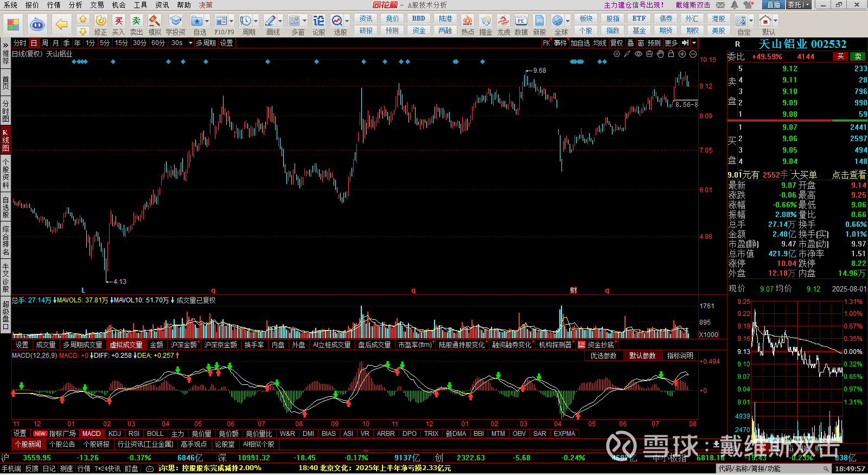Viewport: 868px width, 475px height.
Task: Toggle 叠 overlay stock mode
Action: coord(630,43)
